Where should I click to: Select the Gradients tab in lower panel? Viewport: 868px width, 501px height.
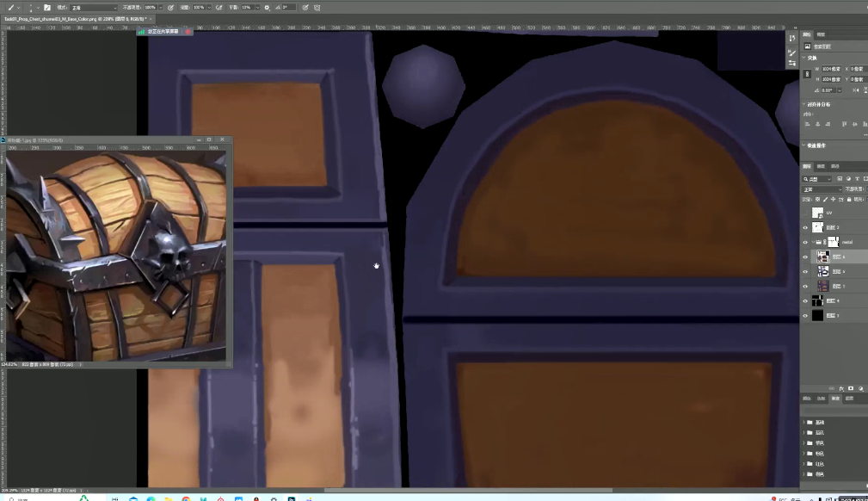tap(835, 399)
